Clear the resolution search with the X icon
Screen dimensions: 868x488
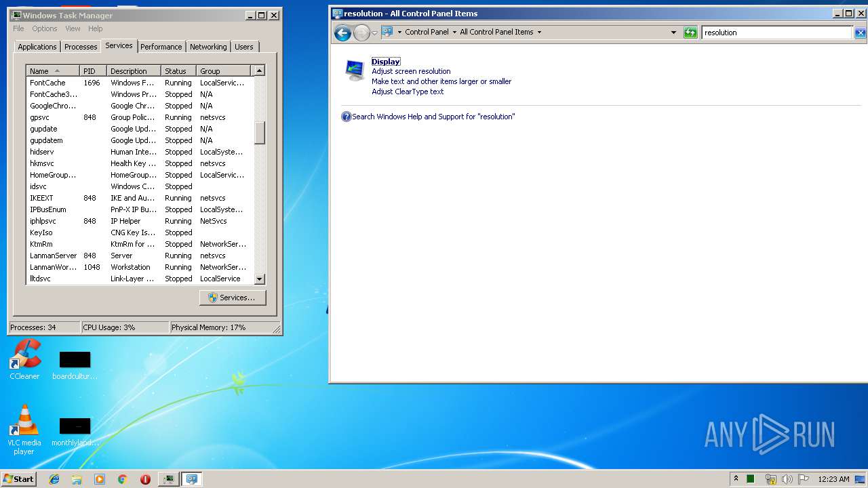860,33
